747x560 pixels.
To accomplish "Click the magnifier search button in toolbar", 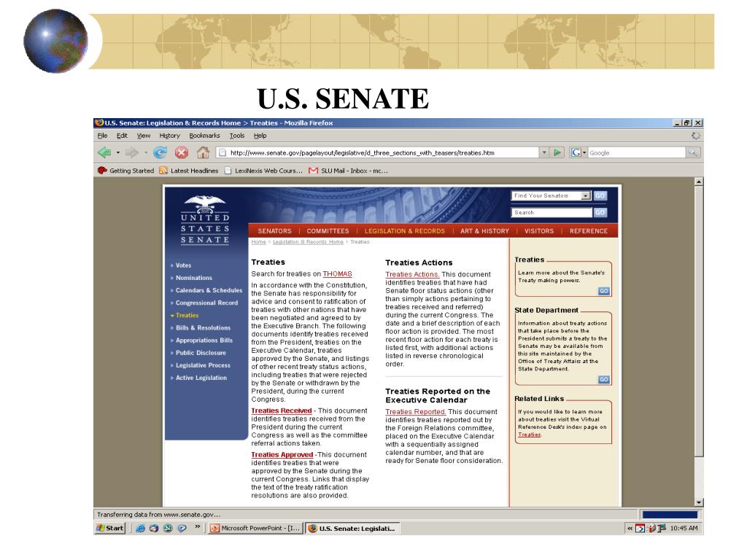I will point(693,152).
